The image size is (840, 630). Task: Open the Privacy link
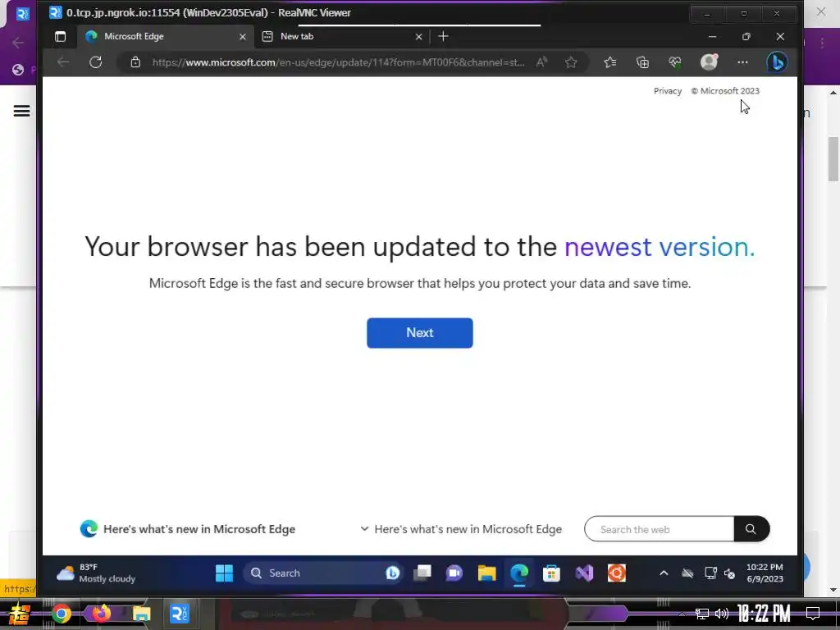[668, 91]
